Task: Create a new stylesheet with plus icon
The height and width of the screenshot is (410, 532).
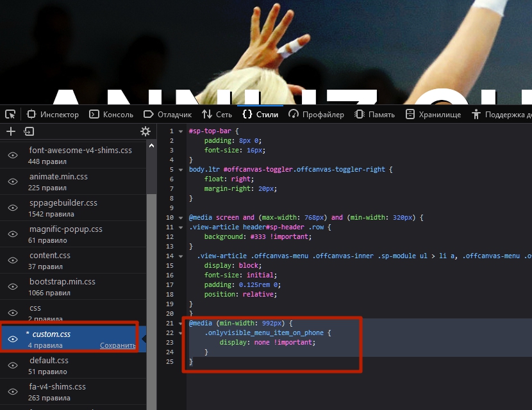Action: (x=11, y=131)
